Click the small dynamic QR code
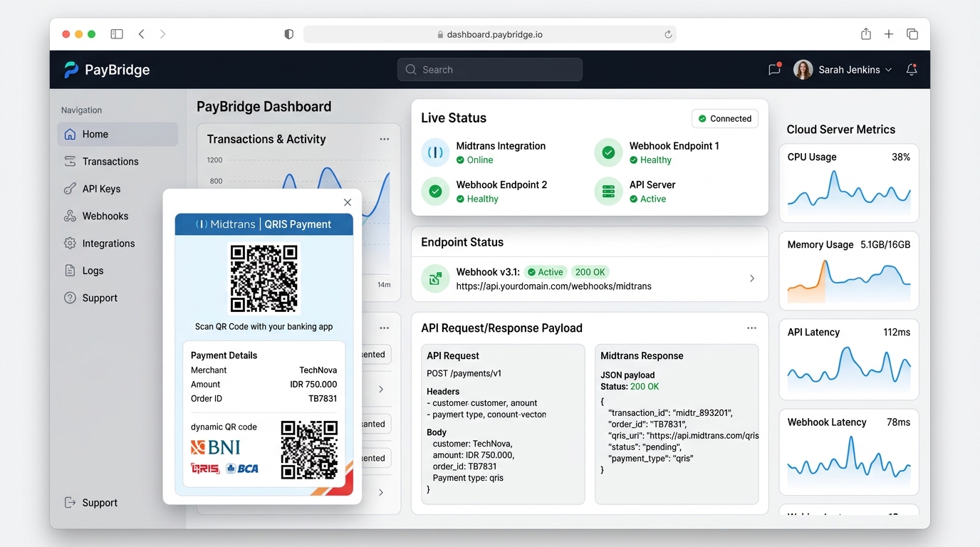Screen dimensions: 980x547 point(309,450)
